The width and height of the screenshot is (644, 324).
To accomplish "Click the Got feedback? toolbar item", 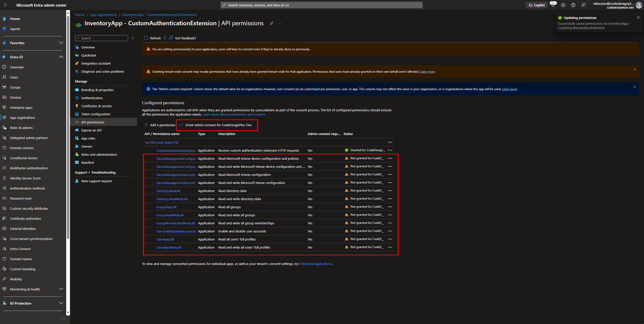I will 182,38.
